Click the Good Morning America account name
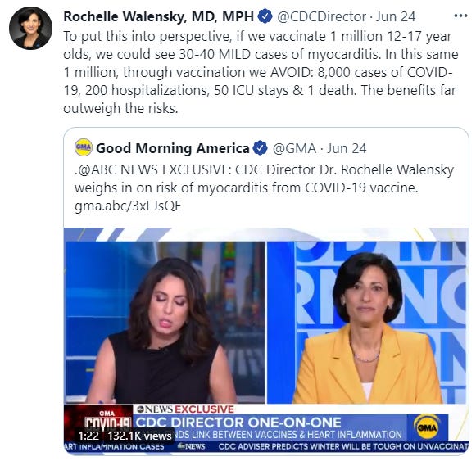The image size is (476, 461). coord(173,148)
